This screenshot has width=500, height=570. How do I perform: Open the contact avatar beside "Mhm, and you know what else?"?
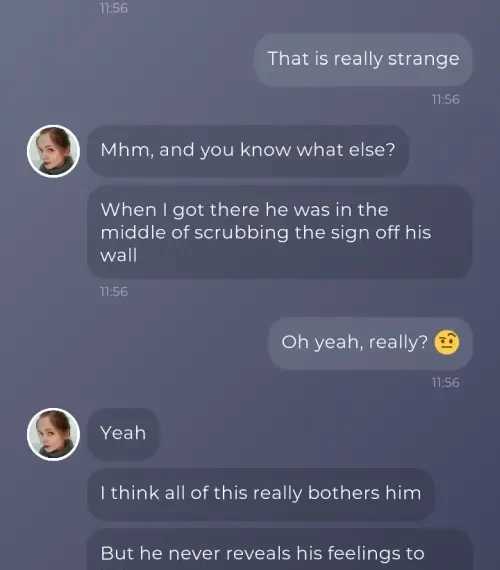click(x=53, y=151)
